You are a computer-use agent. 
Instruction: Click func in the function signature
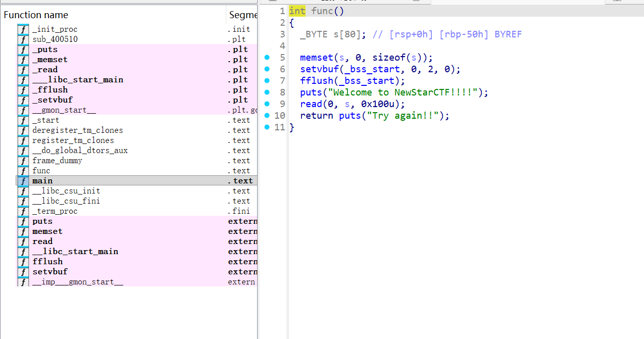(322, 11)
